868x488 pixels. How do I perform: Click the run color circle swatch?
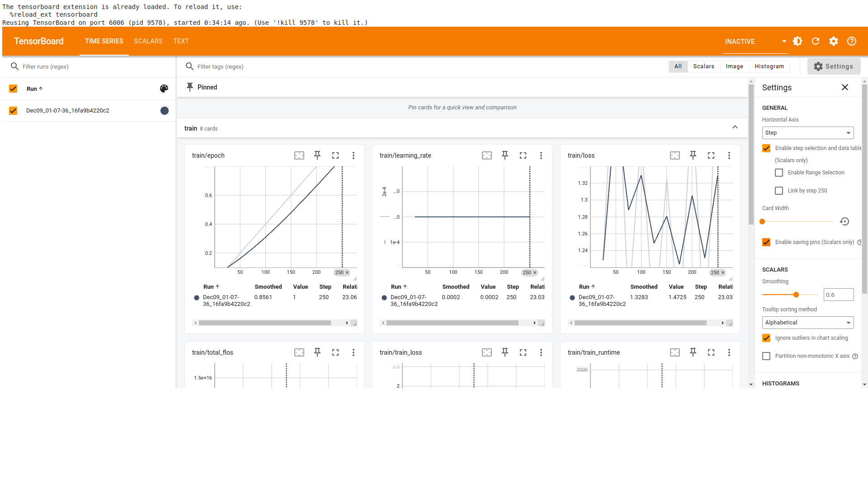pyautogui.click(x=165, y=111)
